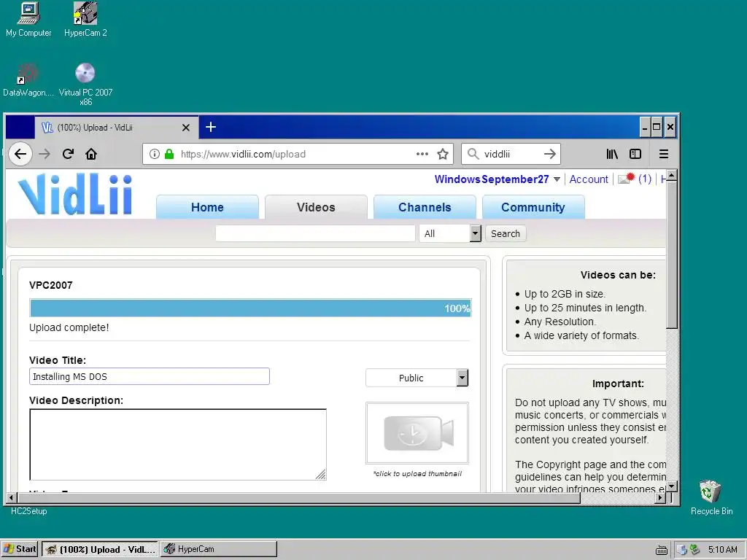The width and height of the screenshot is (747, 560).
Task: Open the Community tab
Action: tap(533, 207)
